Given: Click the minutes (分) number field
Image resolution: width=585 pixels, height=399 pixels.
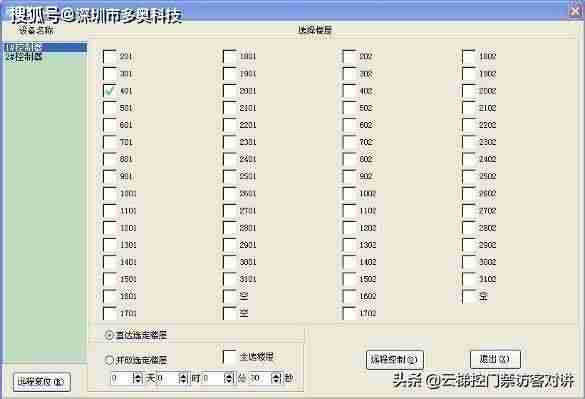Looking at the screenshot, I should point(213,378).
